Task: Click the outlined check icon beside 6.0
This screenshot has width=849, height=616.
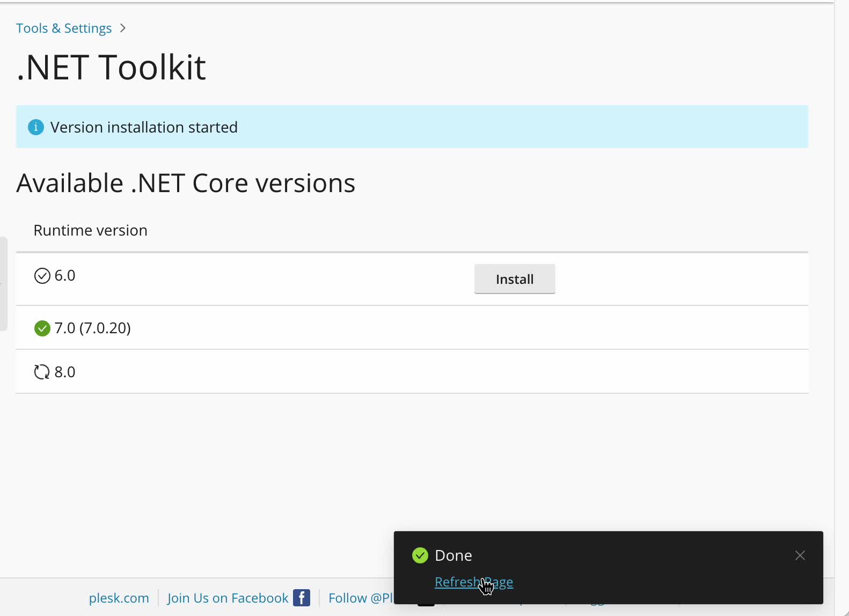Action: coord(42,276)
